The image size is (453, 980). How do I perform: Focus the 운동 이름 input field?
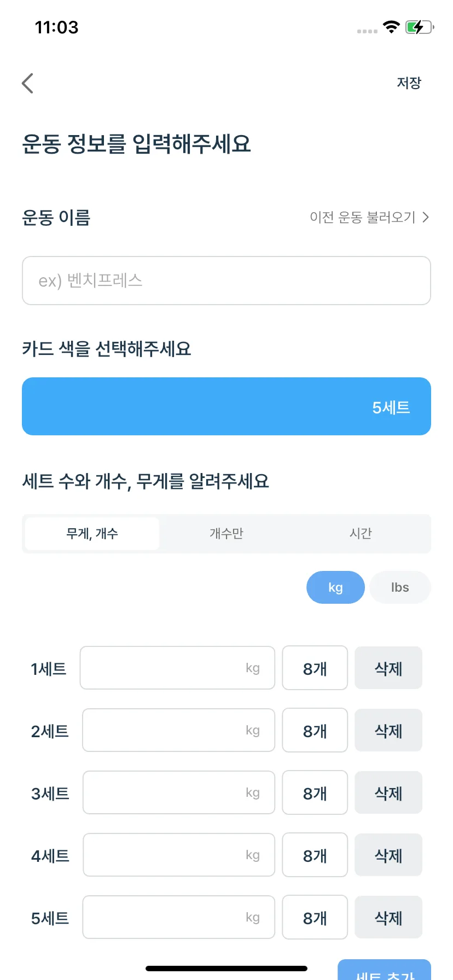coord(226,281)
